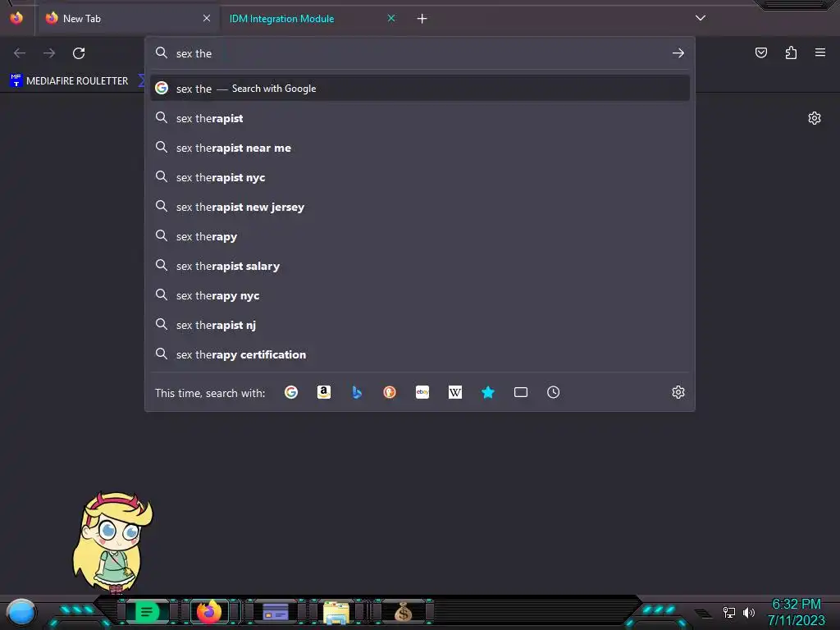This screenshot has height=630, width=840.
Task: Choose suggestion 'sex therapist new jersey'
Action: [x=420, y=207]
